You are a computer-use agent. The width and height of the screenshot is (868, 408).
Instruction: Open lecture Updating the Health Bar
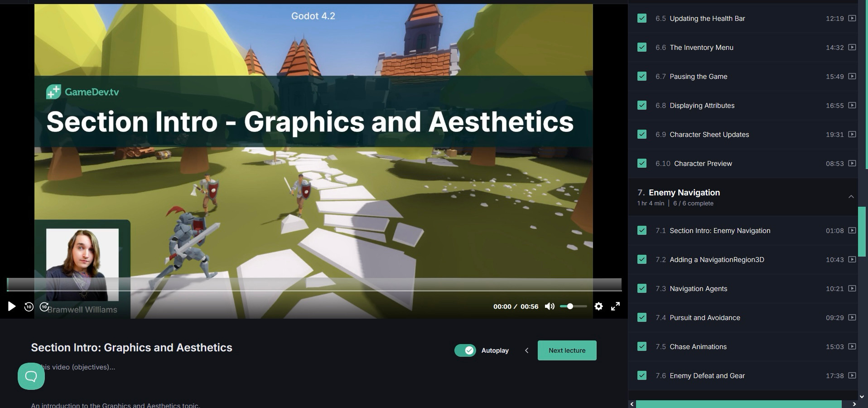tap(707, 19)
